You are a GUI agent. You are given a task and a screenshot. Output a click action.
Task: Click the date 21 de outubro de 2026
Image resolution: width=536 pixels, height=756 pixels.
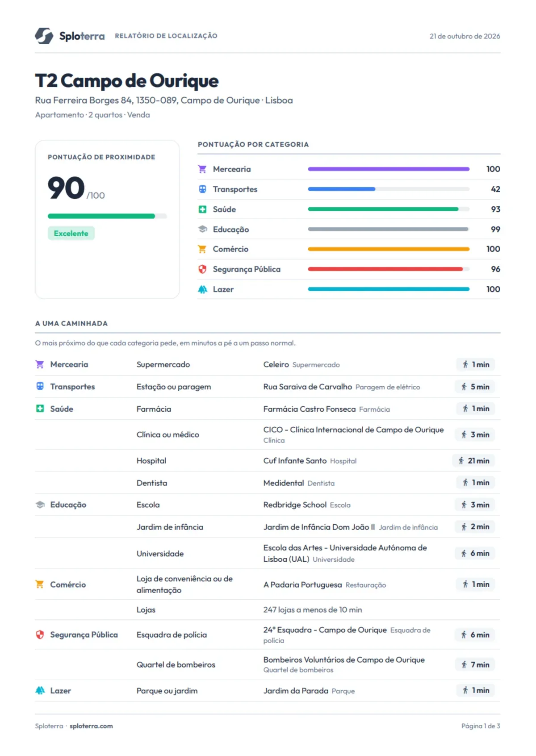[465, 36]
